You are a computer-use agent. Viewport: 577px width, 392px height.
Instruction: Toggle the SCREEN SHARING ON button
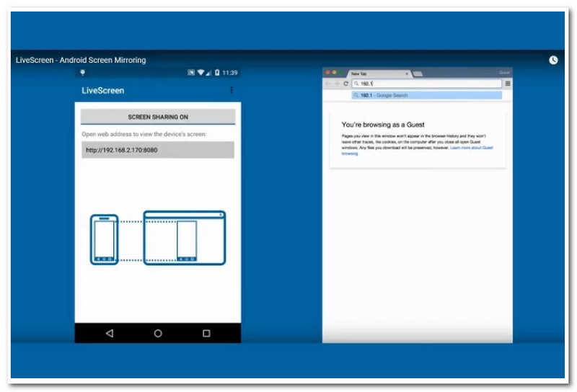(158, 117)
